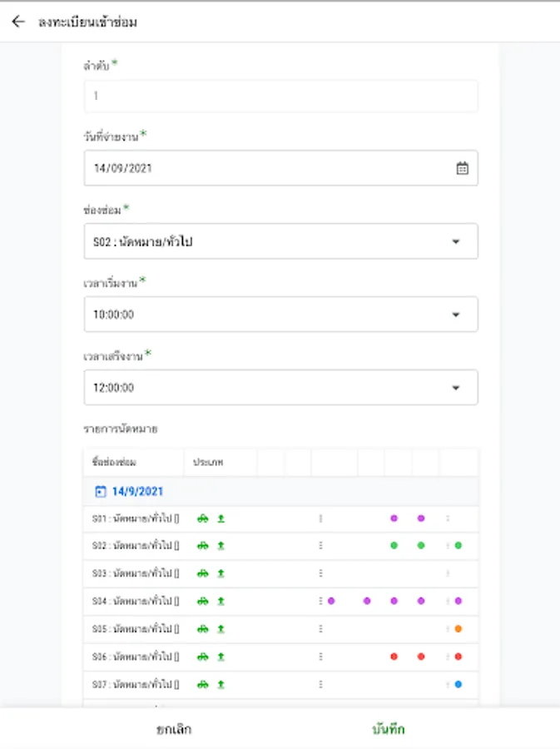Open the calendar picker icon in date field

coord(463,168)
